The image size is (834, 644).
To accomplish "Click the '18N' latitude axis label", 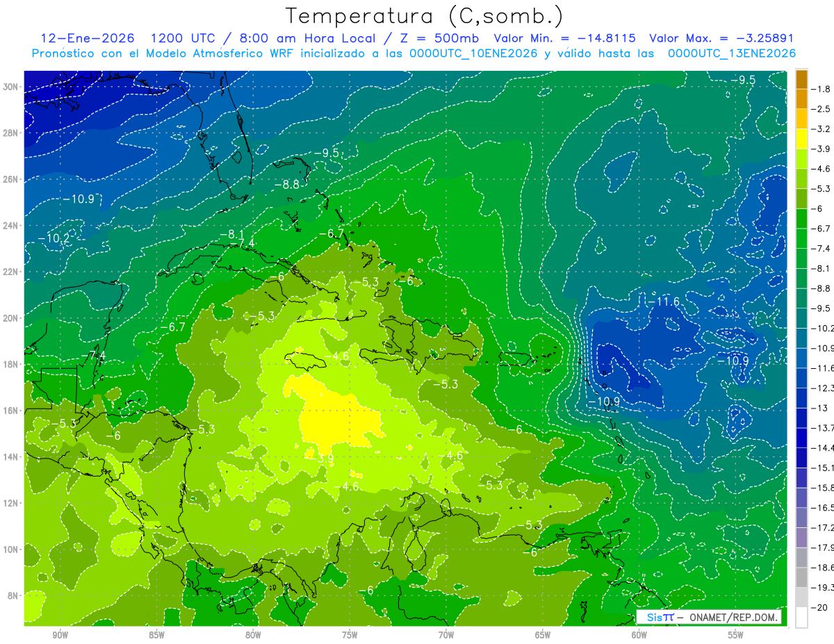I will point(12,364).
